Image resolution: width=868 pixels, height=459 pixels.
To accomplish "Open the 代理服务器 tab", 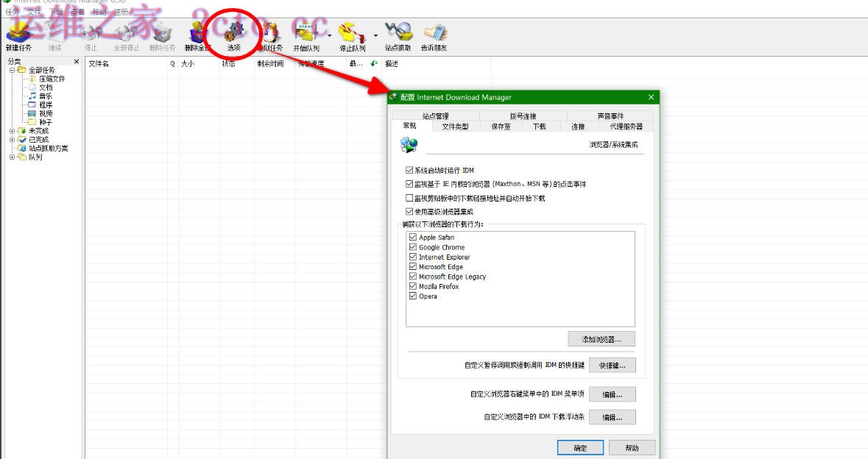I will pyautogui.click(x=626, y=127).
